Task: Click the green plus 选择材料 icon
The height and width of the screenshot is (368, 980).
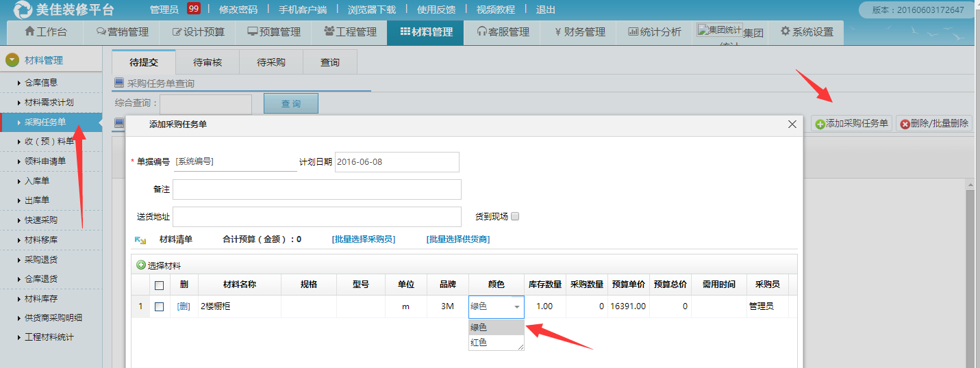Action: tap(141, 265)
